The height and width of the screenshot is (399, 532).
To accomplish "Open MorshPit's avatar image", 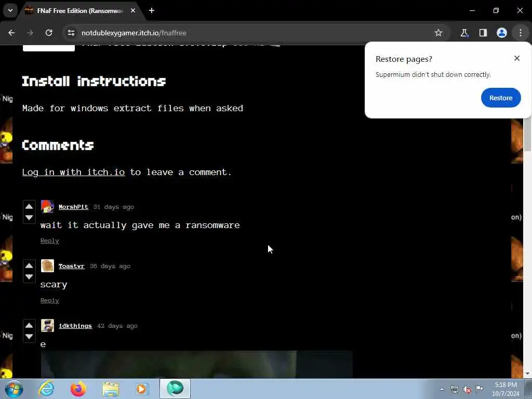I will pos(47,206).
